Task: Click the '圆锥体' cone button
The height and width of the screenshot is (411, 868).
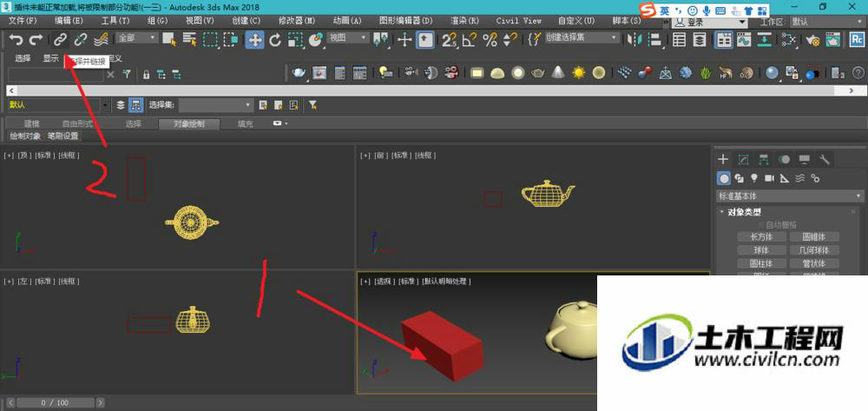Action: coord(814,237)
